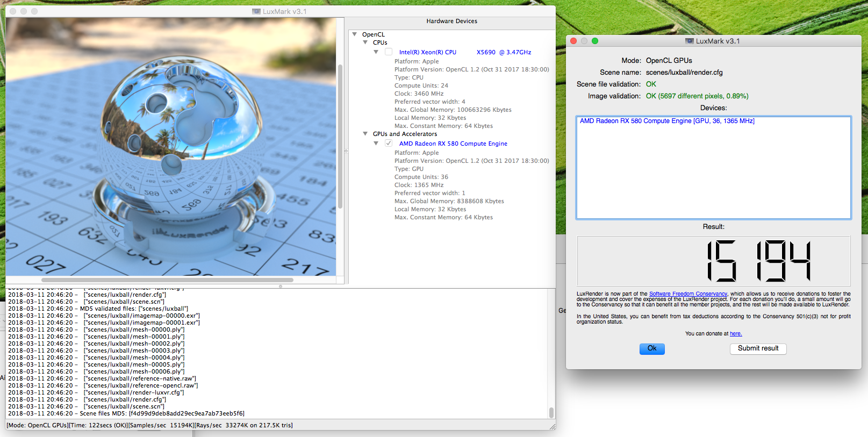Click 'Type: GPU' entry

409,169
